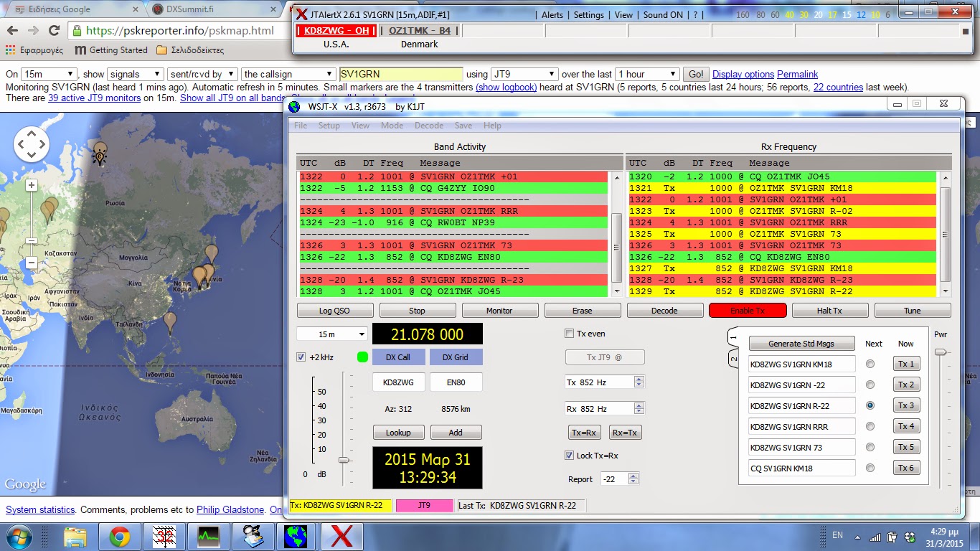Click the map pan compass control
The width and height of the screenshot is (980, 551).
(30, 143)
